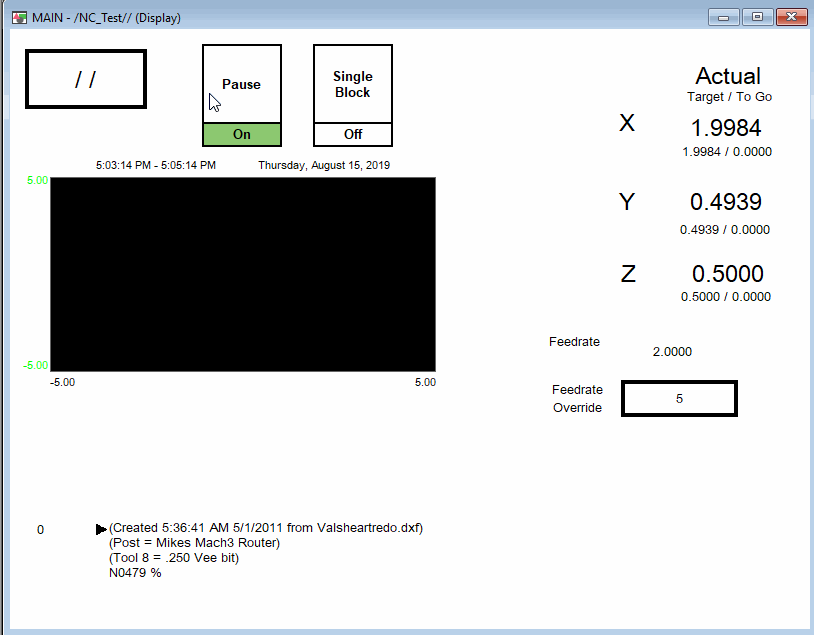814x635 pixels.
Task: Click the 'Feedrate Override' label
Action: click(577, 398)
